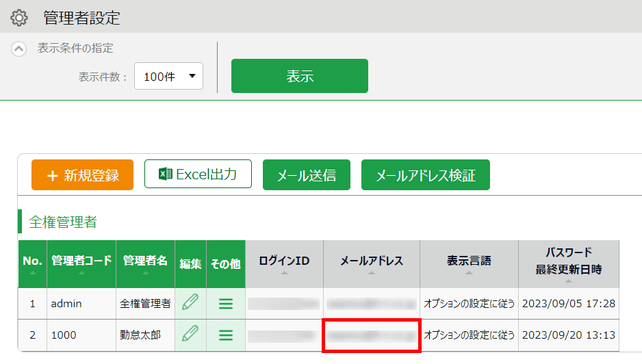Click the メールアドレス検証 button
The width and height of the screenshot is (642, 364).
coord(425,175)
